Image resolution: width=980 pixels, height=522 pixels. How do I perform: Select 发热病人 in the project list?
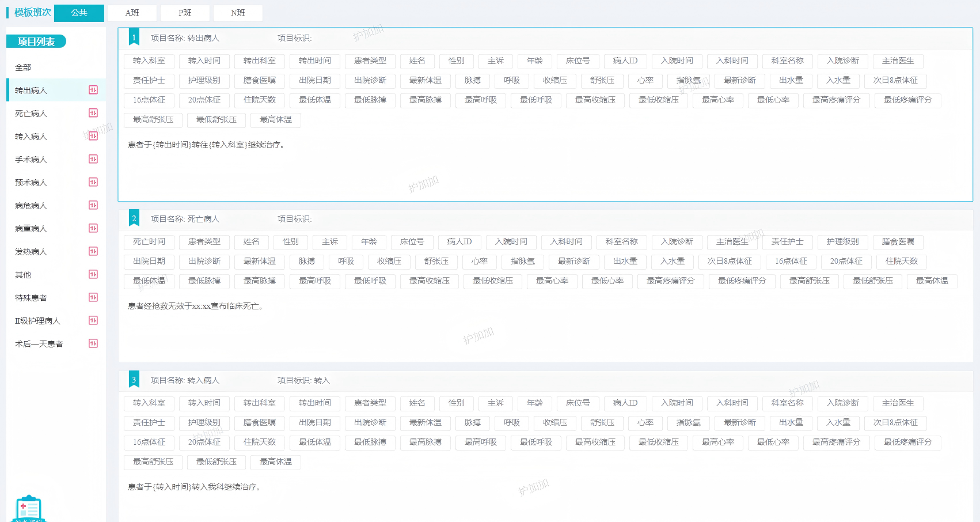click(x=56, y=252)
